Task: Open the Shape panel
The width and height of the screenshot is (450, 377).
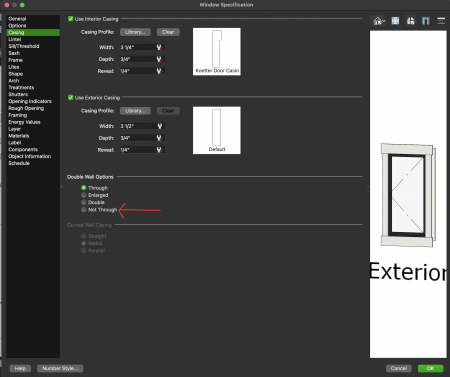Action: (x=33, y=74)
